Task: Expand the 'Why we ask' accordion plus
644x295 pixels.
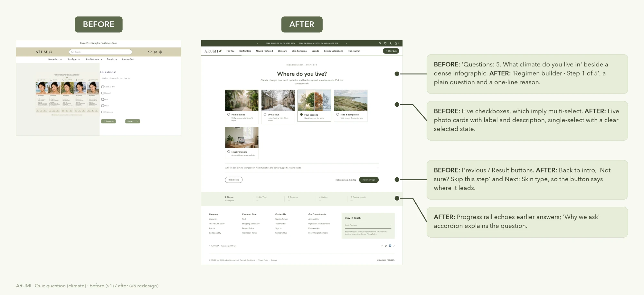Action: 378,168
